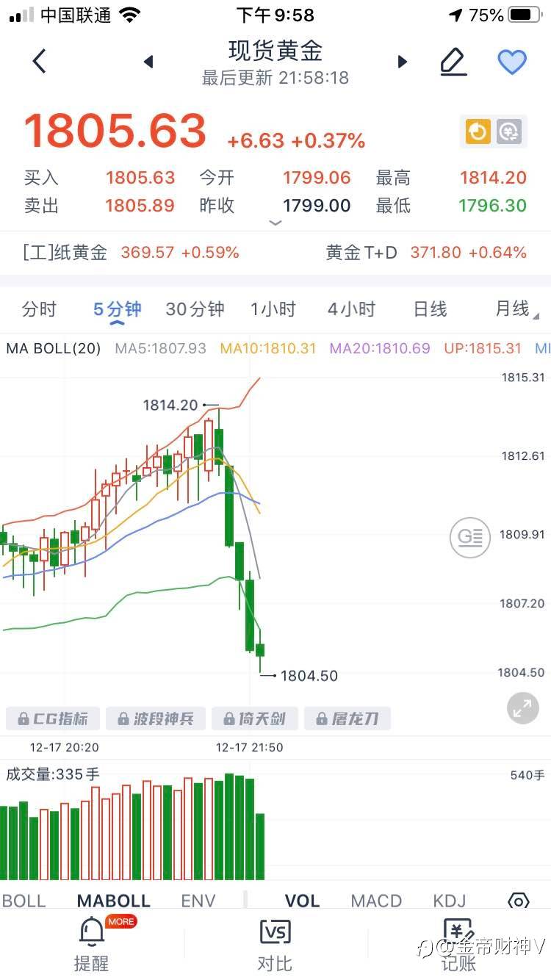Tap the round G news icon

(x=470, y=537)
